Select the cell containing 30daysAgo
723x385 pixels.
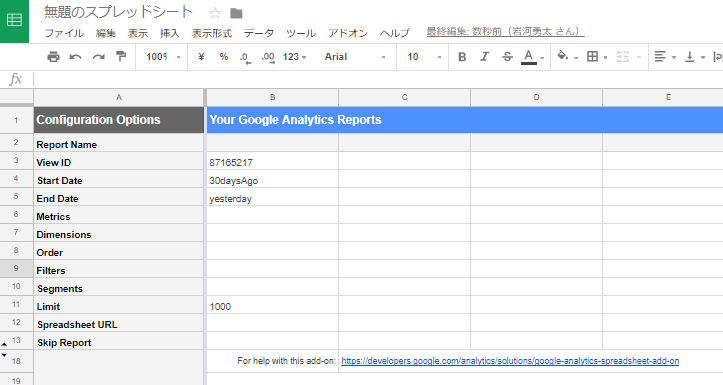[273, 180]
